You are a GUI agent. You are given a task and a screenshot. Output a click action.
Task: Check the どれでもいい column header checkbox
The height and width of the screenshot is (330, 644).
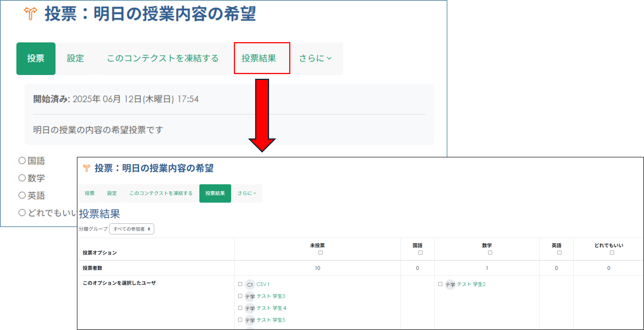(x=612, y=253)
